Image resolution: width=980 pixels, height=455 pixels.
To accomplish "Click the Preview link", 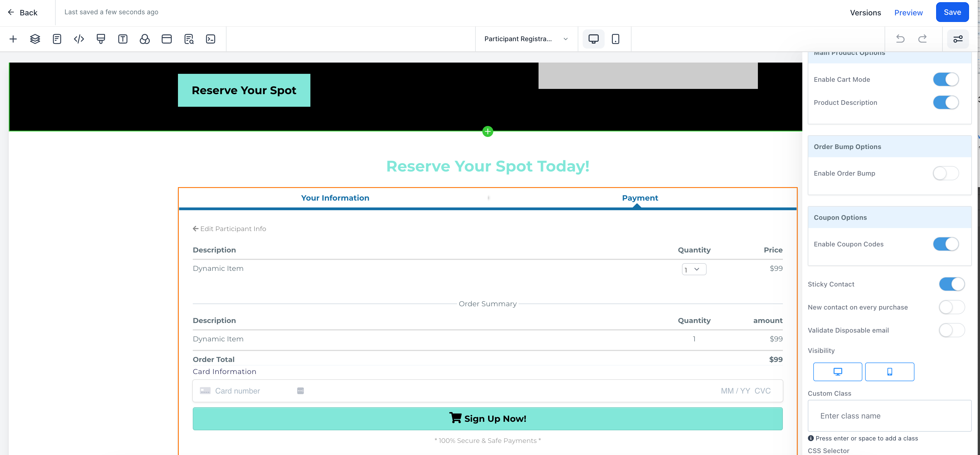I will coord(908,13).
